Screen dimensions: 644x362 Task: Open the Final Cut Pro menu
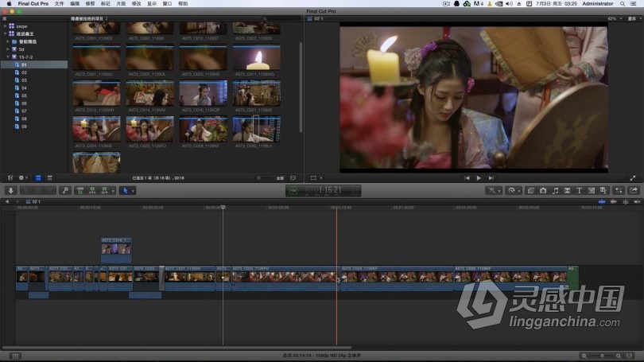(x=33, y=3)
